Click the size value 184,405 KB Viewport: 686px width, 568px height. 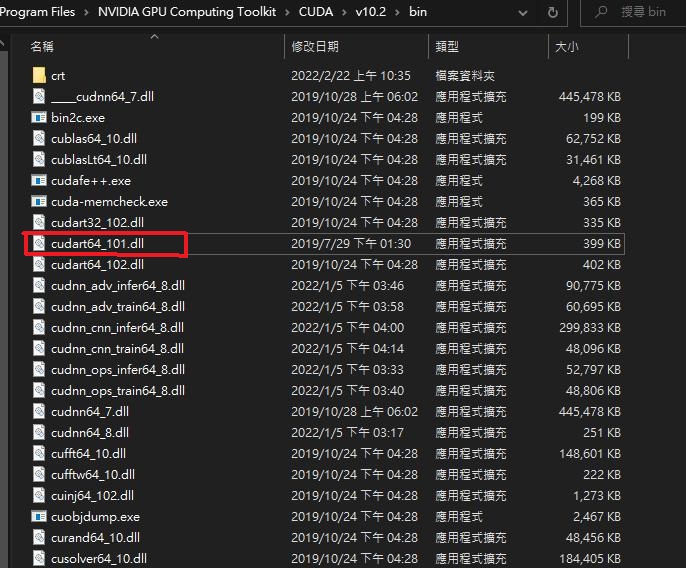[590, 558]
